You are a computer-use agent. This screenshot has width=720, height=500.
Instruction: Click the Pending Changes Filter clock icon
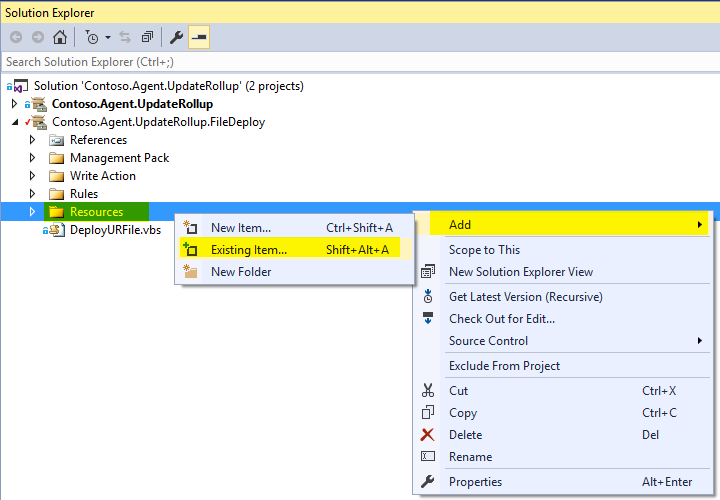92,38
